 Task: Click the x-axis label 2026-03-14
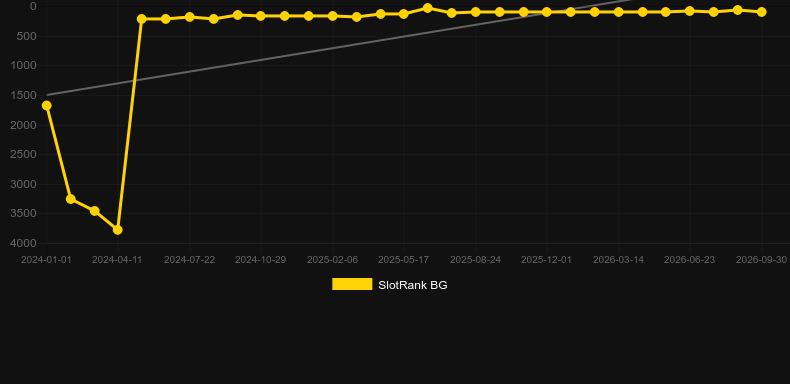click(619, 260)
